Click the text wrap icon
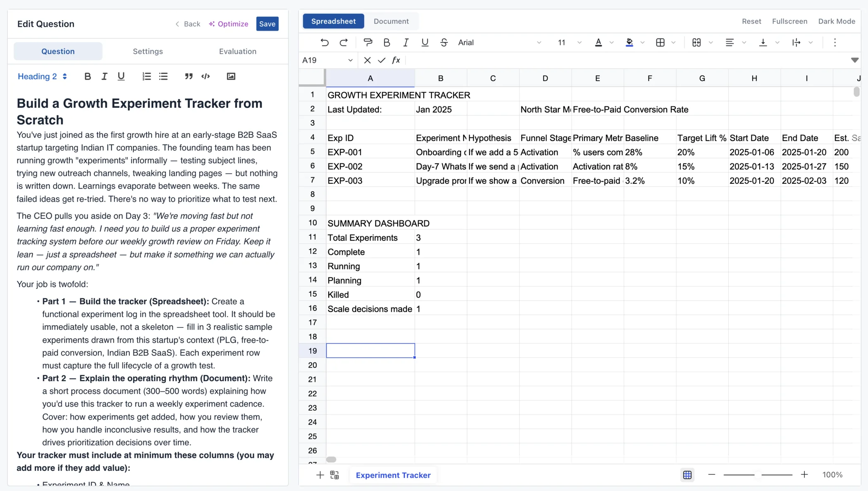The image size is (868, 491). click(x=796, y=43)
